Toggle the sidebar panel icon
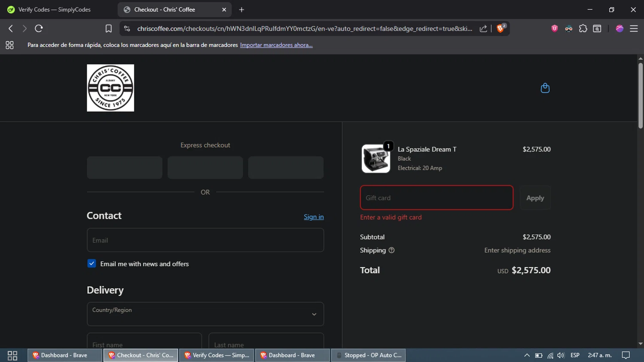 (597, 28)
